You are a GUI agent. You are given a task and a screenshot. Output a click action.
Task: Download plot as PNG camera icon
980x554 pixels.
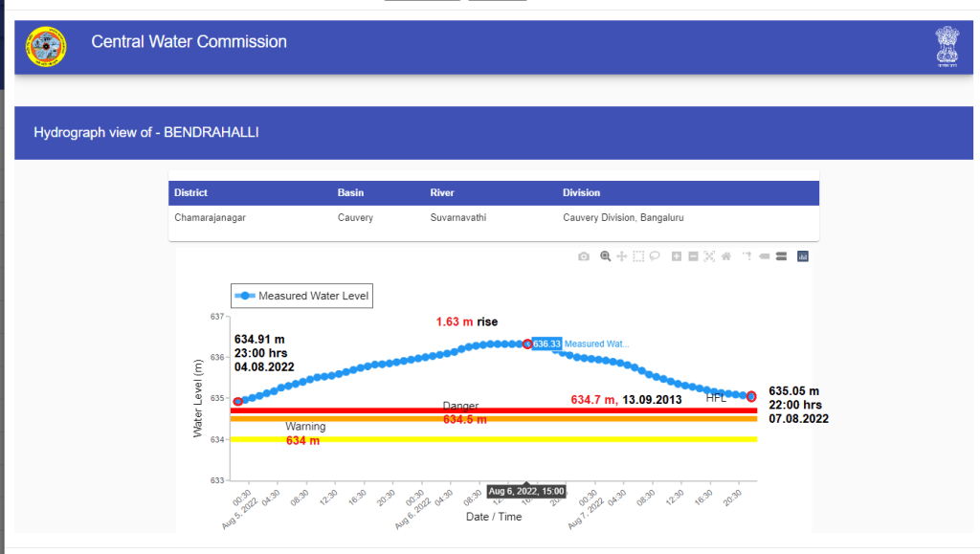tap(584, 256)
